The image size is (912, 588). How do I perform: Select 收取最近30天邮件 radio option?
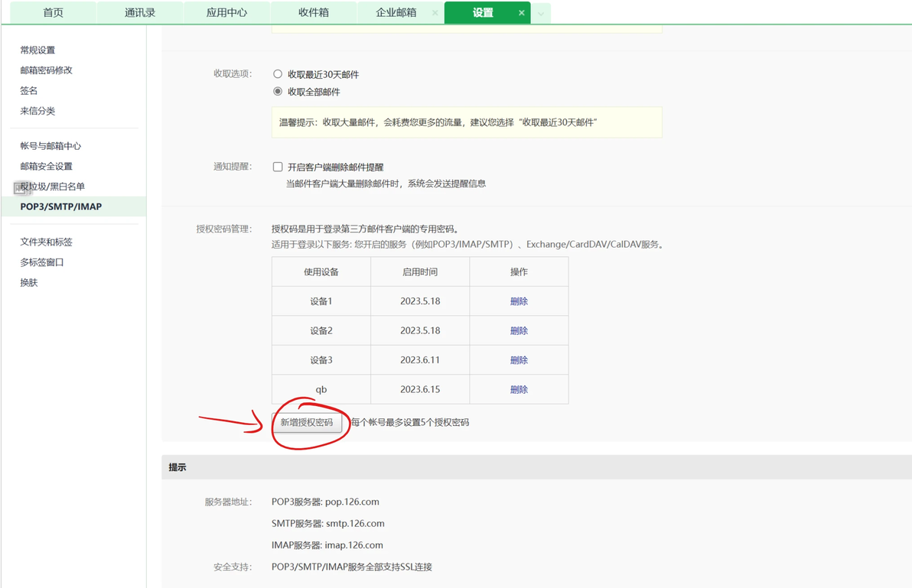[x=278, y=74]
